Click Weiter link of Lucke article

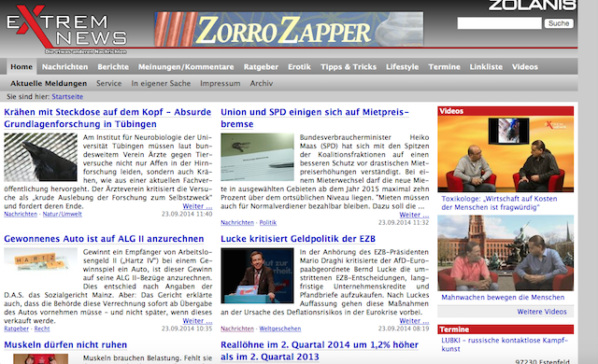coord(414,321)
